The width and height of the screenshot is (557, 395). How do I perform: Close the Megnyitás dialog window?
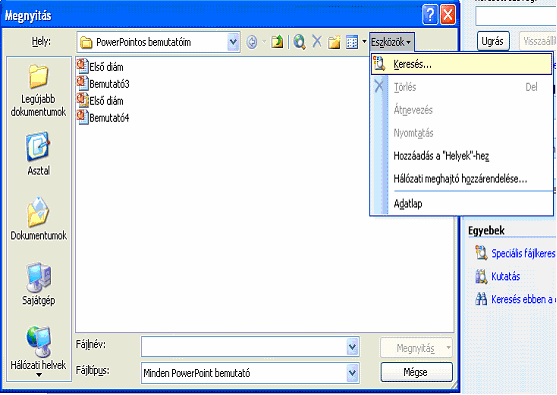click(448, 15)
